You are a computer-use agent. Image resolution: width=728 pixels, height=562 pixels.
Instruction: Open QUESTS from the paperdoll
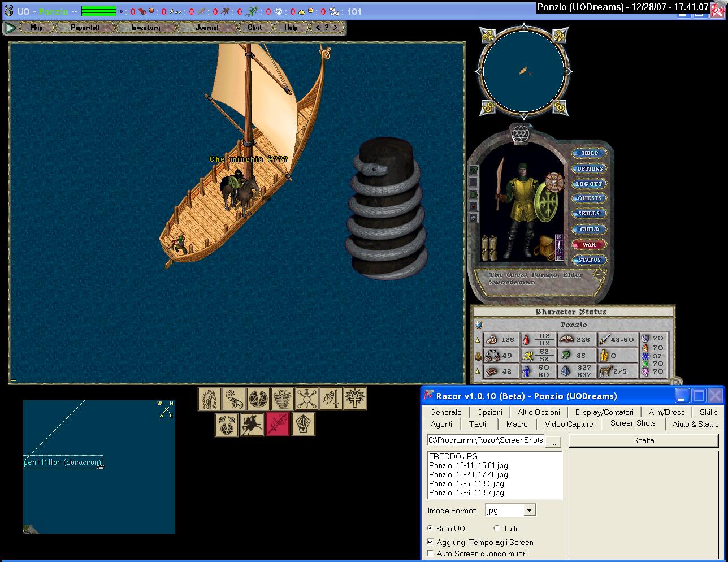[x=589, y=198]
